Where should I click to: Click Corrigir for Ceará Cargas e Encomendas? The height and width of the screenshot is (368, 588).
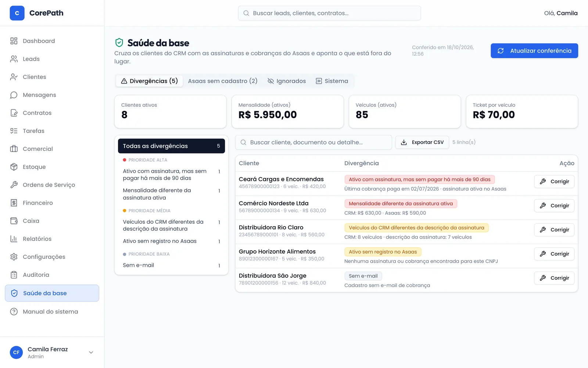point(554,181)
